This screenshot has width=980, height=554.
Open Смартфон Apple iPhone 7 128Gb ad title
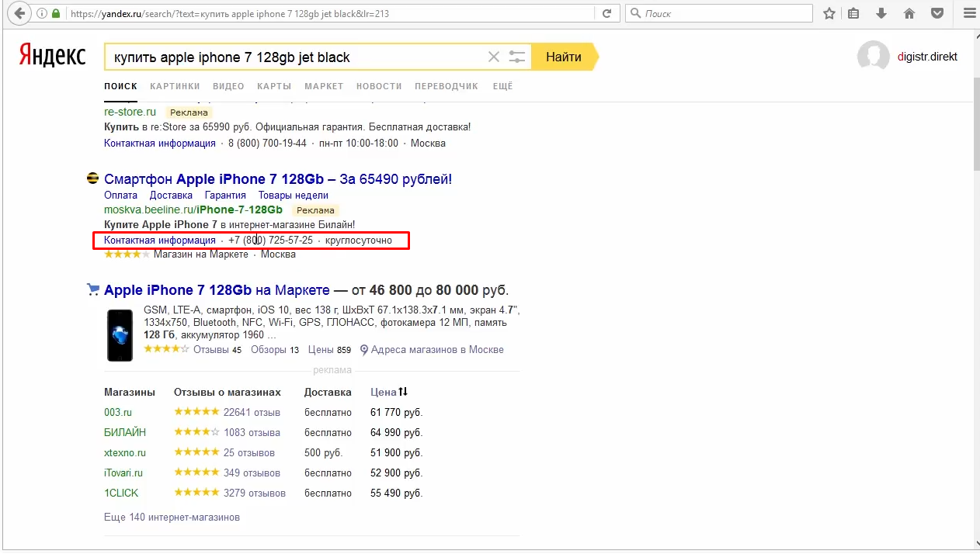(278, 179)
